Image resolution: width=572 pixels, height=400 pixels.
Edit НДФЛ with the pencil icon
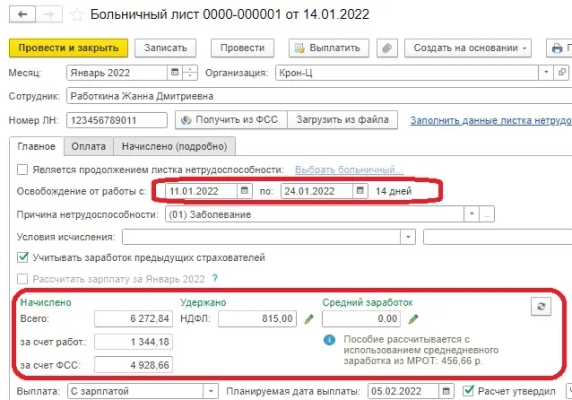click(309, 319)
